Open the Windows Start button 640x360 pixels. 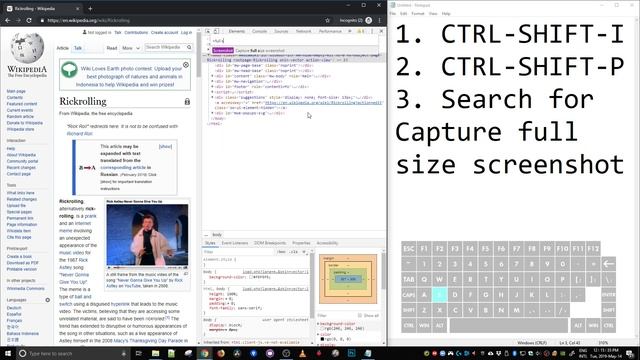pos(7,353)
